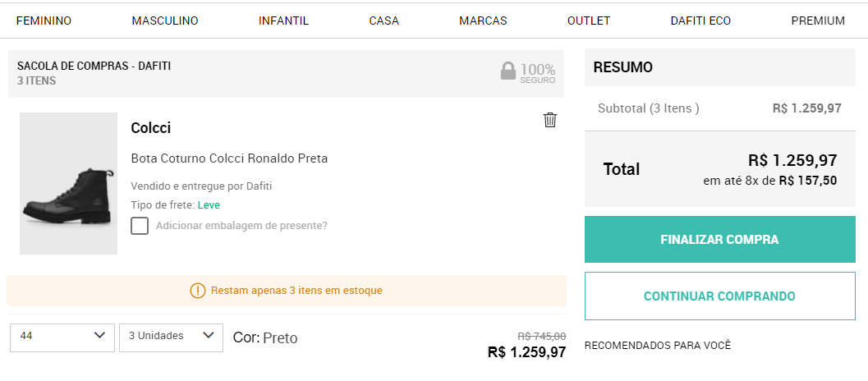Click the Continuar Comprando button

tap(719, 296)
